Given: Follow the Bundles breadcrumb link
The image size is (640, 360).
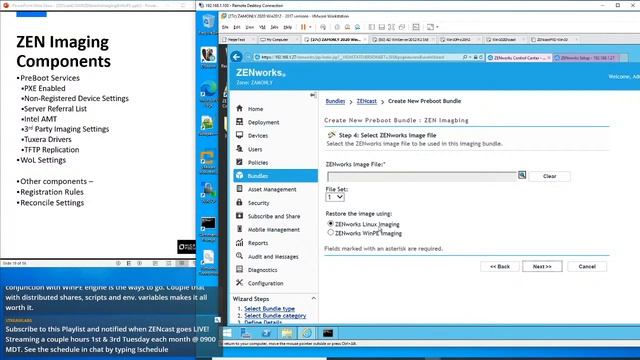Looking at the screenshot, I should pos(335,101).
